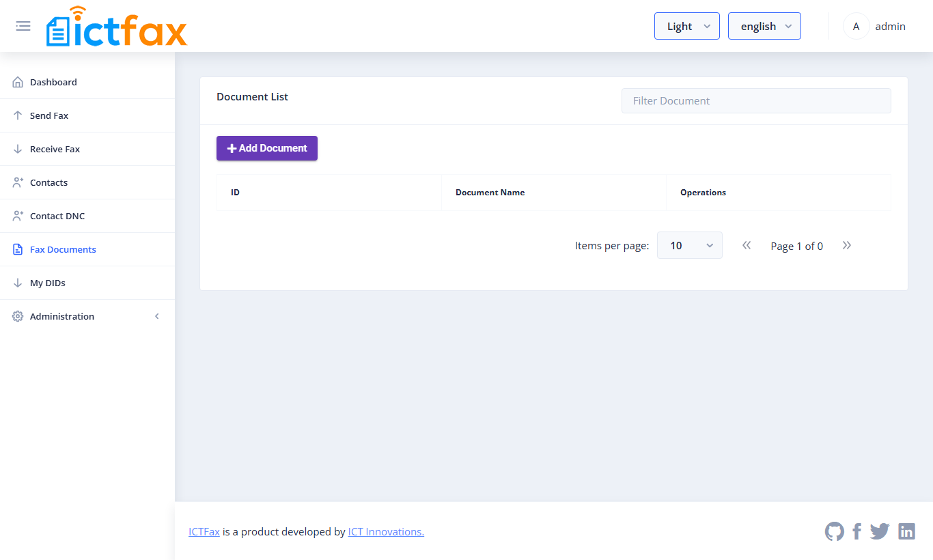
Task: Select Fax Documents menu item
Action: 87,249
